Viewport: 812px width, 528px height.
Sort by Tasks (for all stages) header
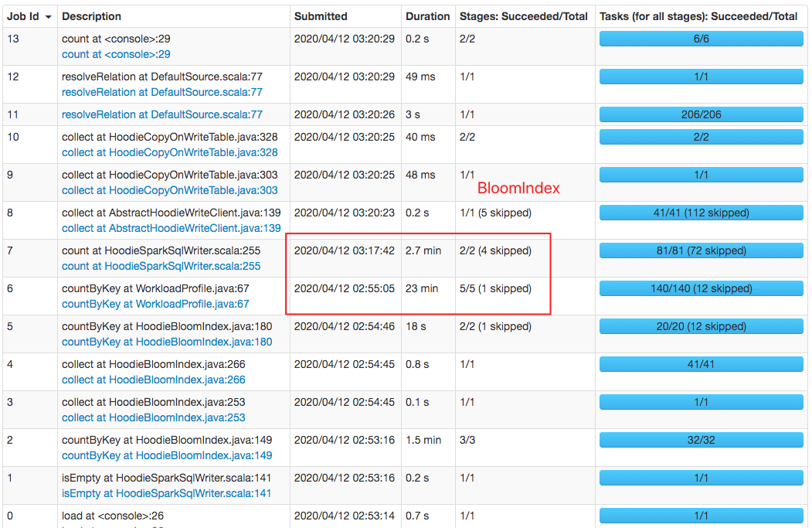click(x=698, y=16)
